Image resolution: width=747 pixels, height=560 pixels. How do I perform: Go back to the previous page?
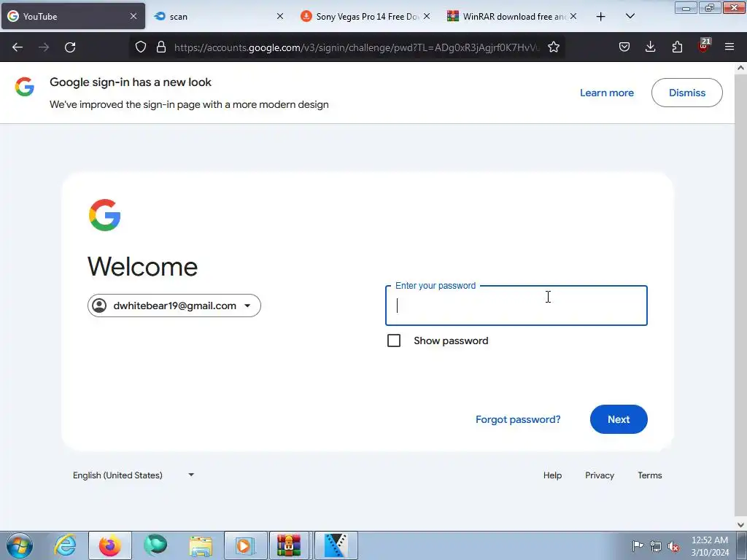18,47
